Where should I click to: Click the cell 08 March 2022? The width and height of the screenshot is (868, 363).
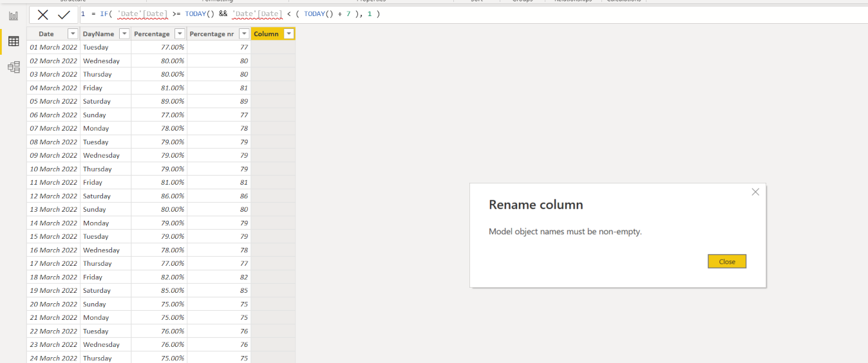[x=53, y=142]
